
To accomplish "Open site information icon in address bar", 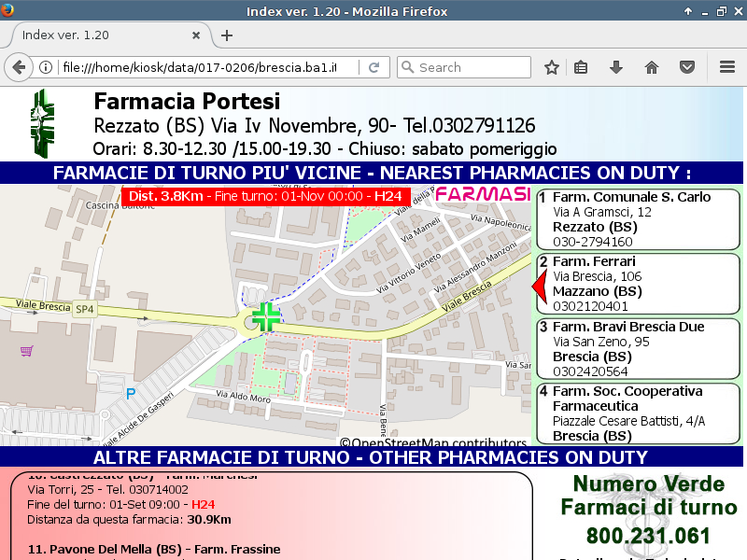I will coord(45,67).
